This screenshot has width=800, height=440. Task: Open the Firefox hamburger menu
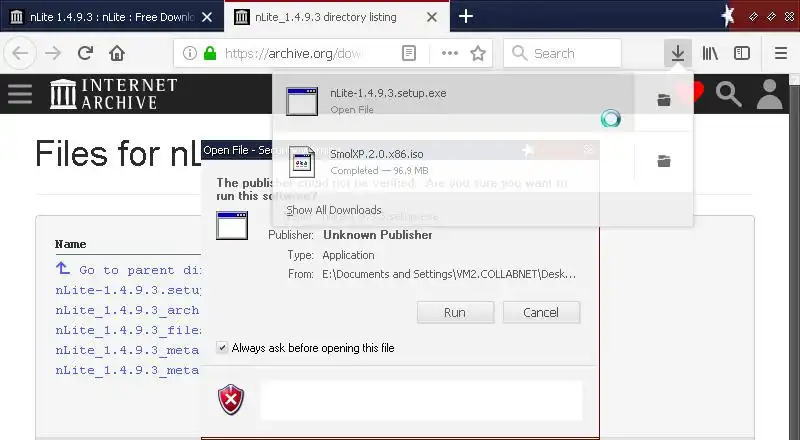781,53
